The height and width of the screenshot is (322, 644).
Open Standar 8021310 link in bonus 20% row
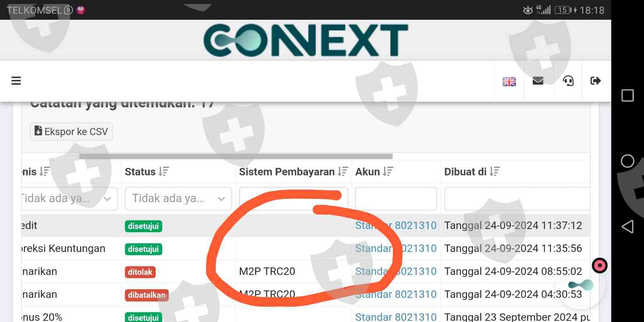tap(396, 317)
